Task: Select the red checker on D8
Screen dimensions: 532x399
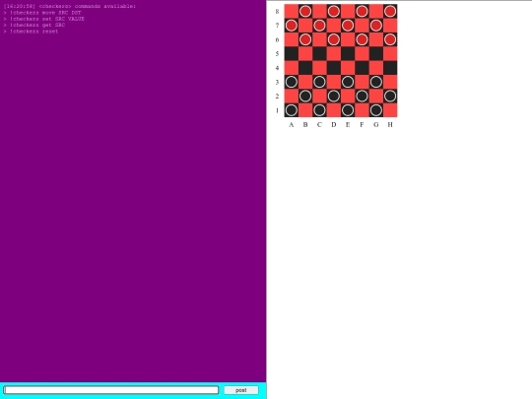Action: tap(334, 11)
